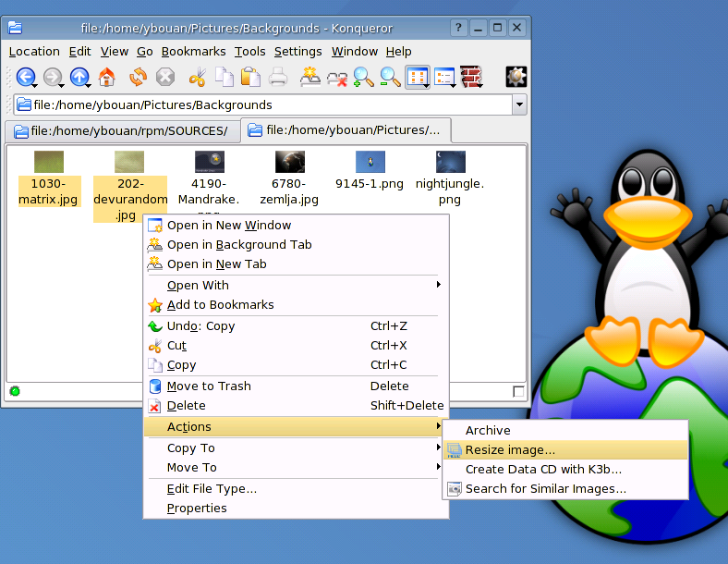Select the 1030-matrix.jpg thumbnail
Image resolution: width=728 pixels, height=564 pixels.
click(x=49, y=162)
